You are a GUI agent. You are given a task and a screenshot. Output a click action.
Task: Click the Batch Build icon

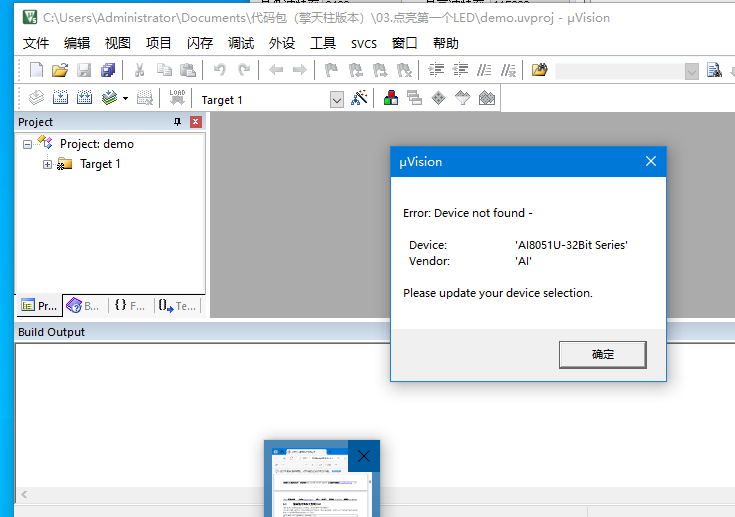109,98
